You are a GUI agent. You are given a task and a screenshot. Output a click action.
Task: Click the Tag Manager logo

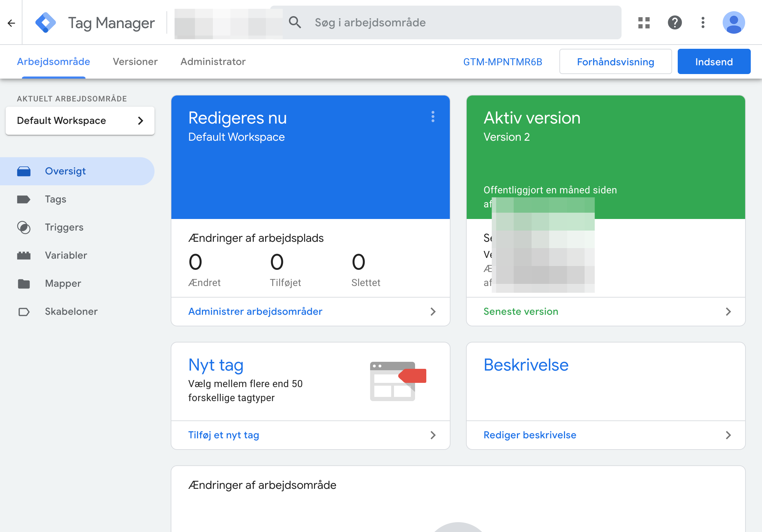coord(46,23)
